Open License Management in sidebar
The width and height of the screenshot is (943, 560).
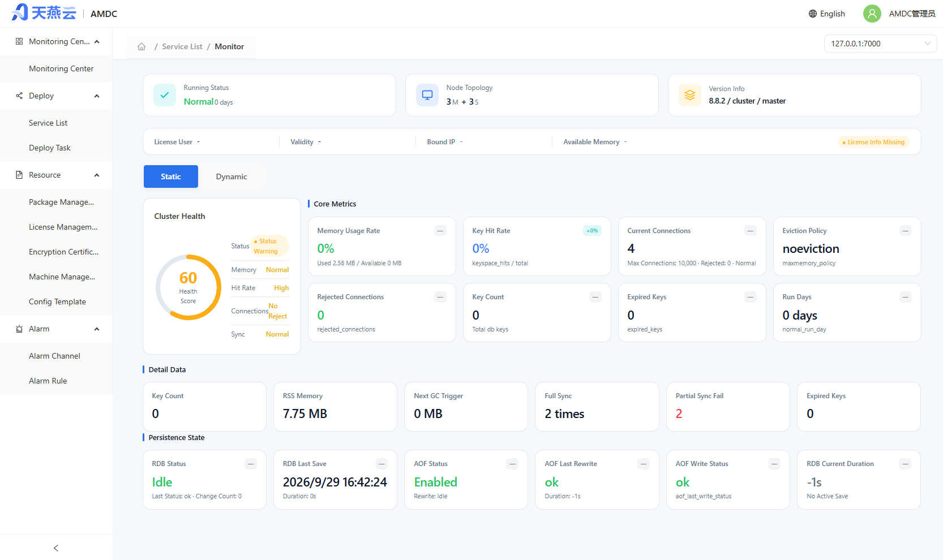pos(56,227)
